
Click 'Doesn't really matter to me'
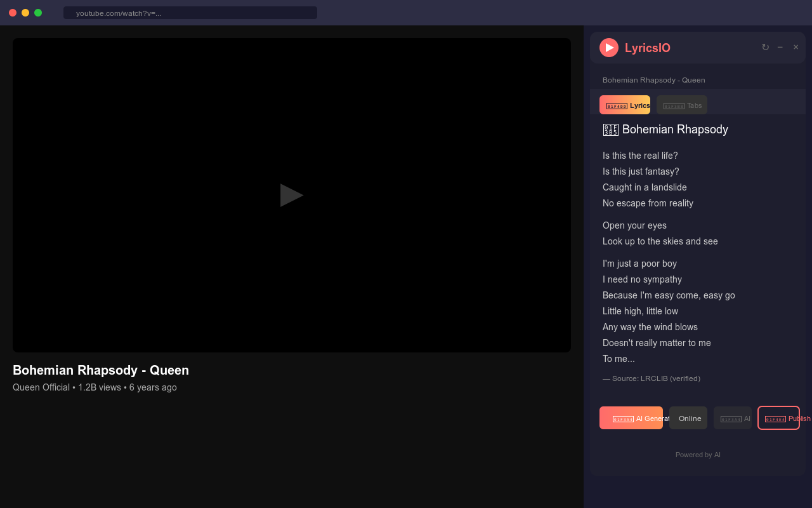657,343
